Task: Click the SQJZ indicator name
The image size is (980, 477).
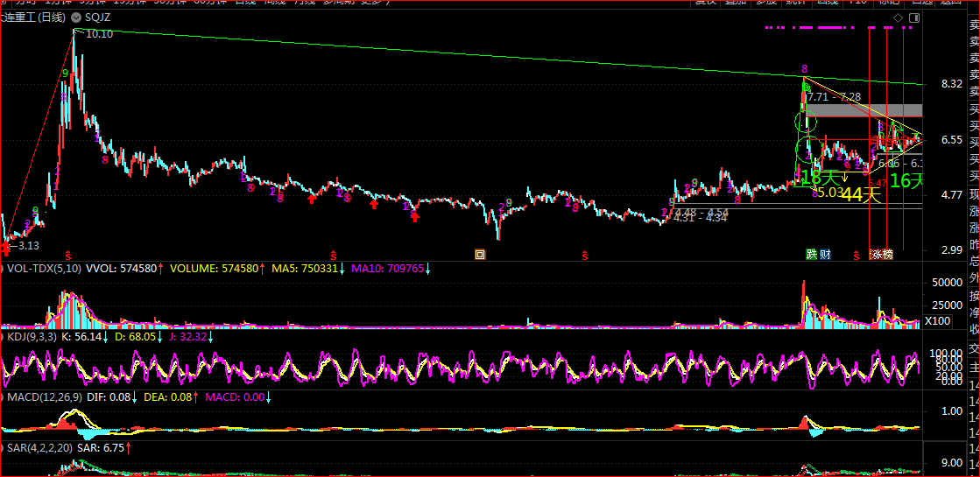Action: [x=97, y=18]
